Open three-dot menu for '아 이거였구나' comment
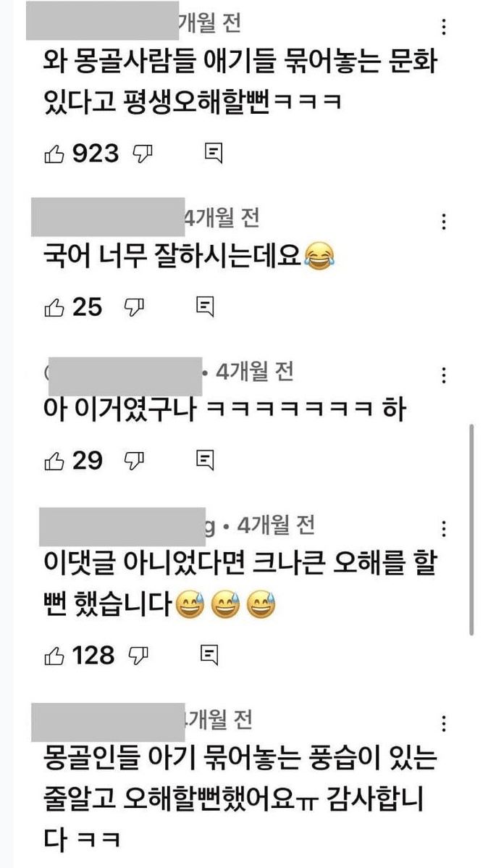Image resolution: width=504 pixels, height=868 pixels. [444, 376]
